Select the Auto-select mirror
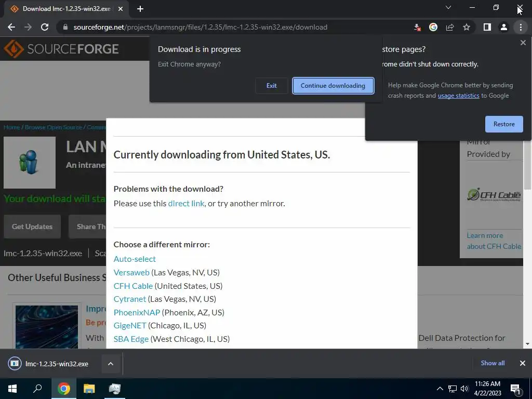 click(x=135, y=259)
